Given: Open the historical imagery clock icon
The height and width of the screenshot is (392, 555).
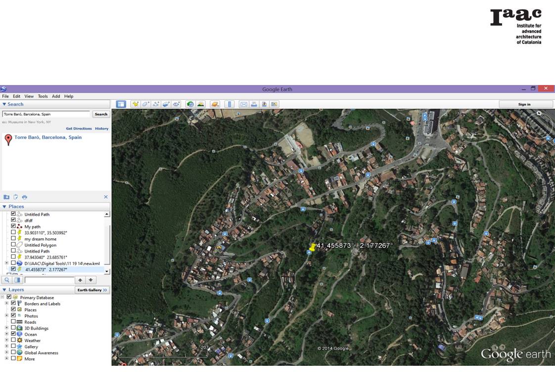Looking at the screenshot, I should click(x=190, y=104).
